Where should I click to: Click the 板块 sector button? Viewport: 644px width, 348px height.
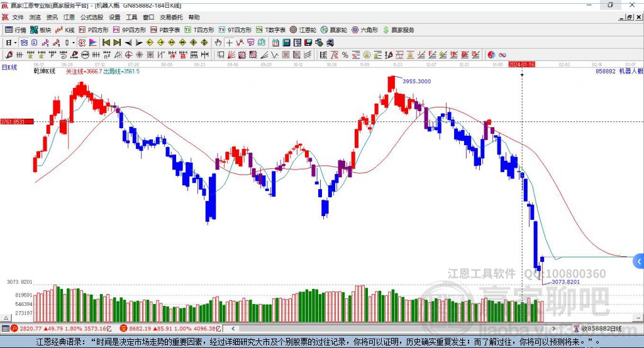point(41,30)
